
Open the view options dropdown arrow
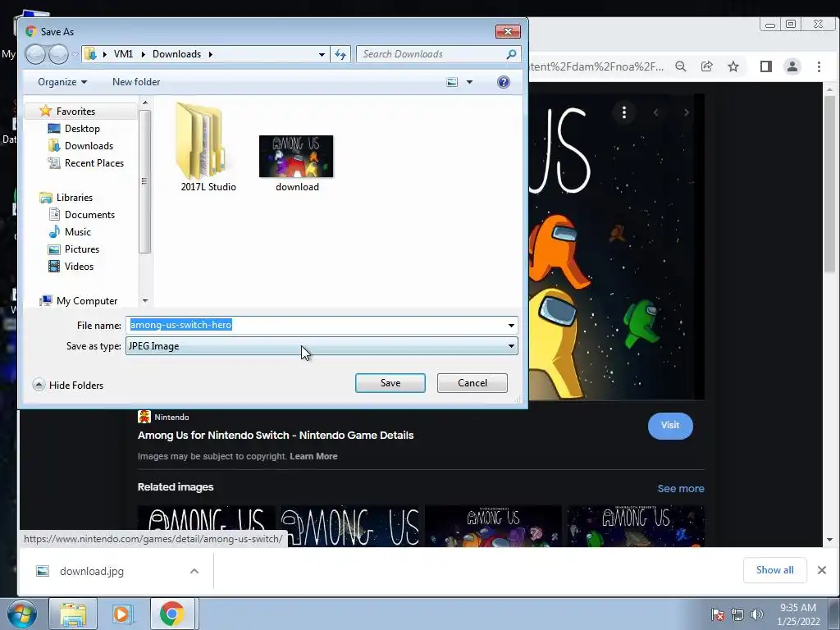(x=469, y=82)
